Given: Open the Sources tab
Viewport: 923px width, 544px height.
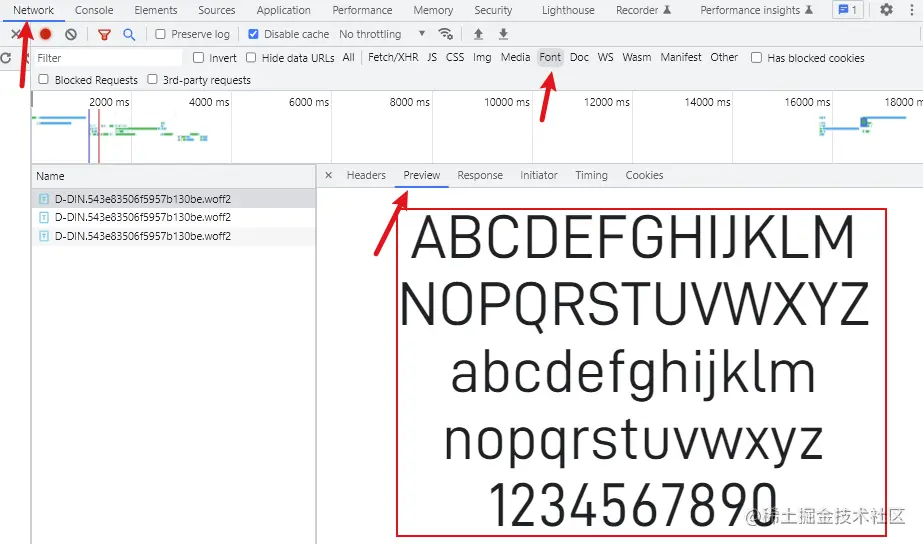Looking at the screenshot, I should pyautogui.click(x=217, y=10).
